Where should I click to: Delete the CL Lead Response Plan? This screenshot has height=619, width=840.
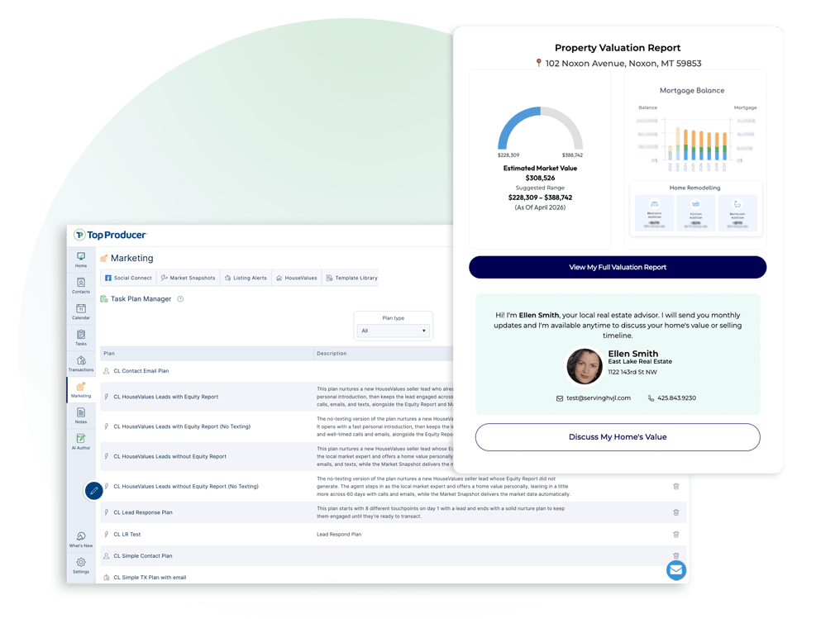676,512
